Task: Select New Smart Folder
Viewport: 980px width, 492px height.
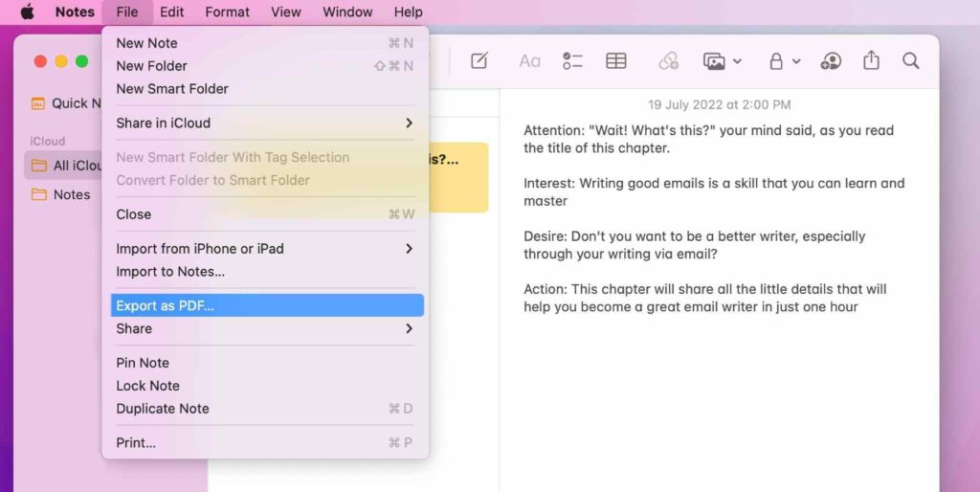Action: [x=265, y=89]
